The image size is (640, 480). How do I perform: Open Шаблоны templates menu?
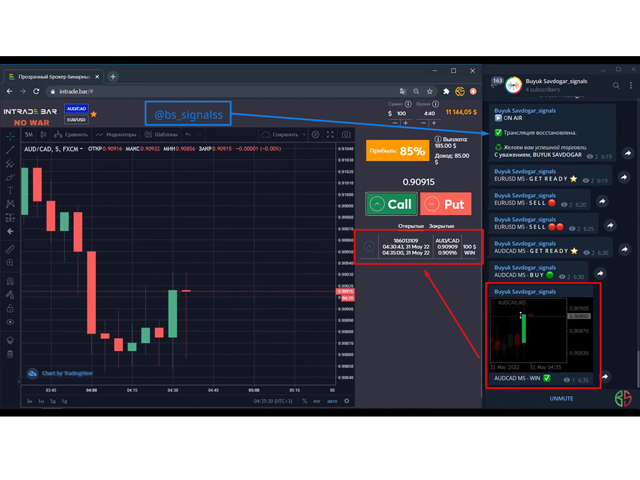click(161, 134)
